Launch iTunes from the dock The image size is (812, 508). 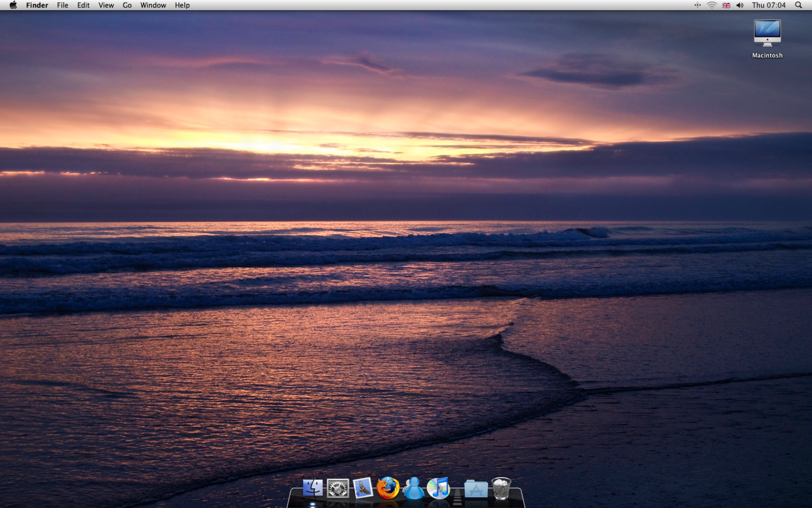pos(438,488)
